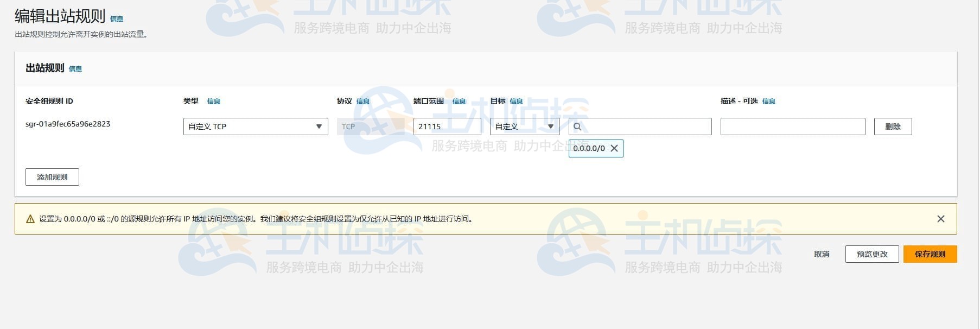Click the 添加规则 button
The image size is (980, 329).
(52, 177)
